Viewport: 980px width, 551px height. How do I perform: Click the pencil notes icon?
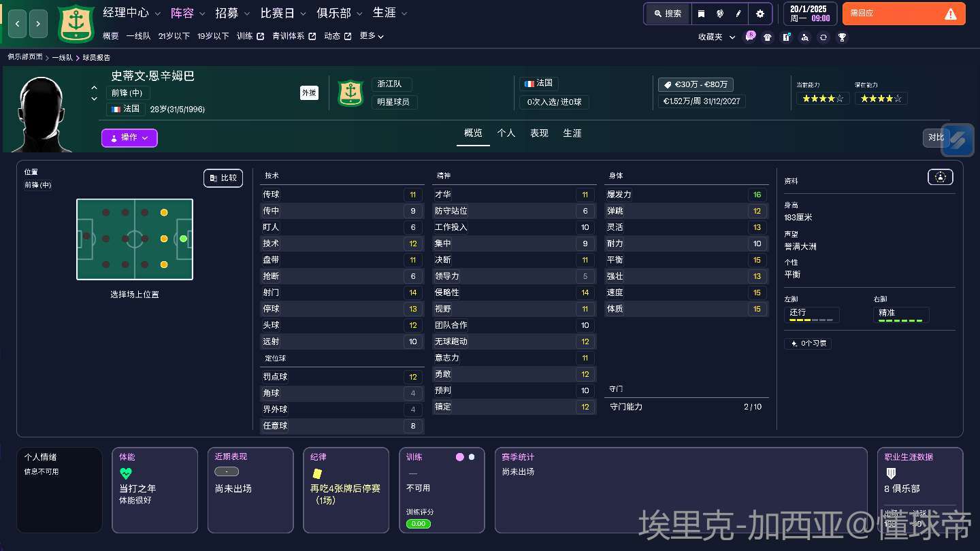coord(739,14)
